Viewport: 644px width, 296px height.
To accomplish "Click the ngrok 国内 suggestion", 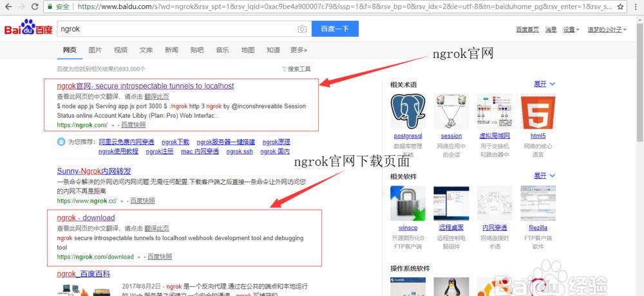I will (275, 151).
